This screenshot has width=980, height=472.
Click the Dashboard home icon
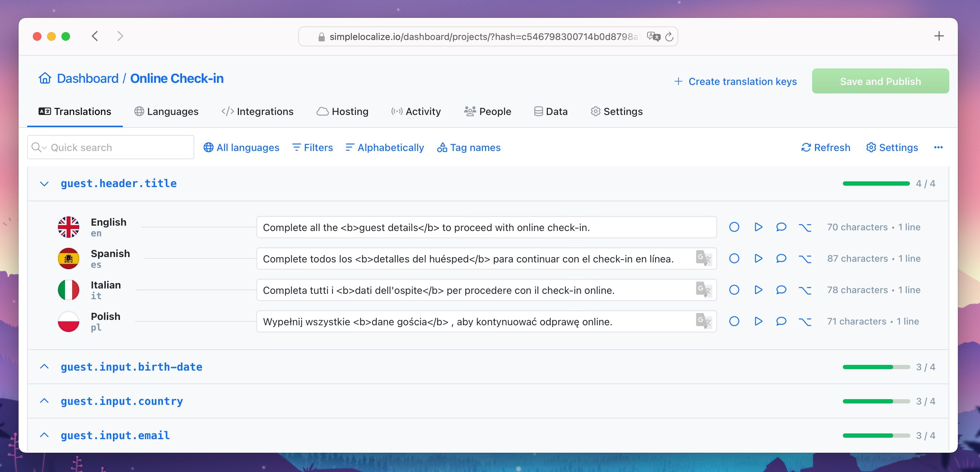coord(45,78)
